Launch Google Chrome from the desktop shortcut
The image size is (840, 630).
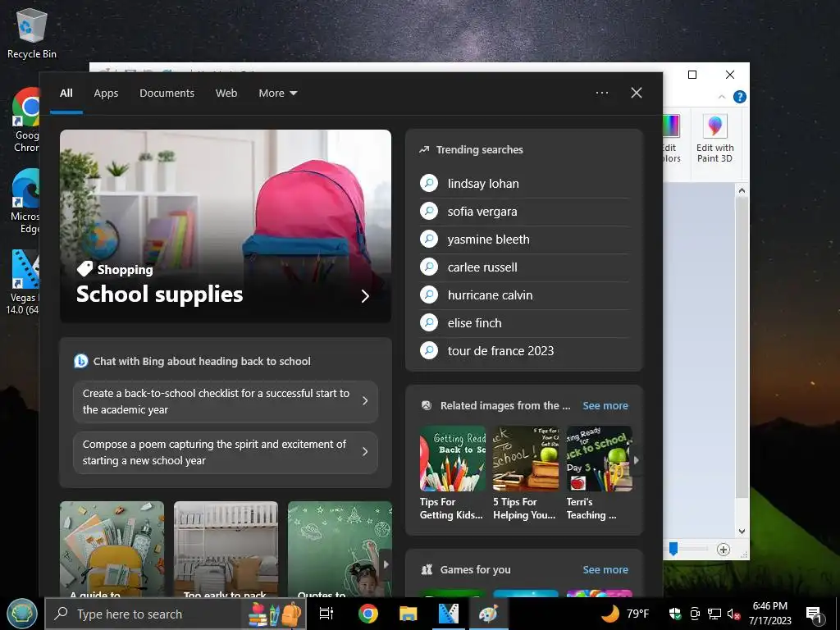25,121
